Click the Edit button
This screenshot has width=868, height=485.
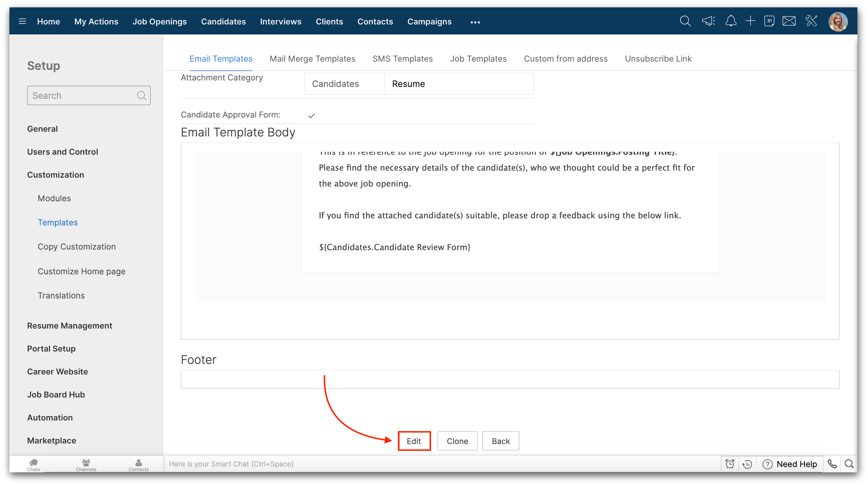pos(414,441)
